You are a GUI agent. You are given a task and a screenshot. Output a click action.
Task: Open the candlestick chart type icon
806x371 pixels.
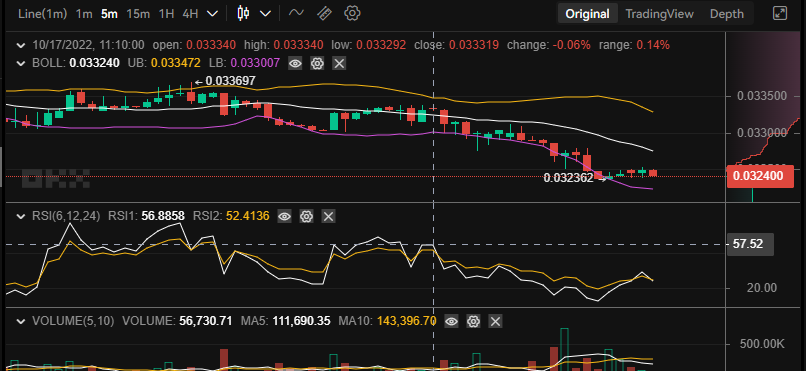point(244,13)
